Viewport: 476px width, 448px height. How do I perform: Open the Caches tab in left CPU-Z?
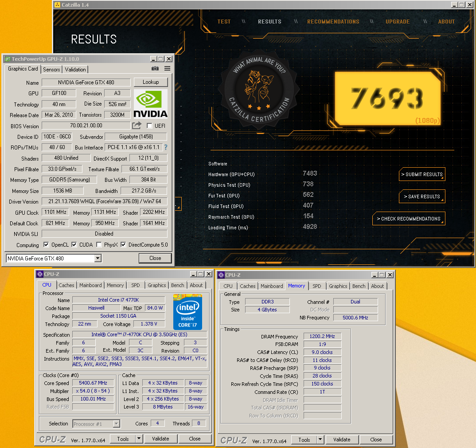tap(66, 285)
